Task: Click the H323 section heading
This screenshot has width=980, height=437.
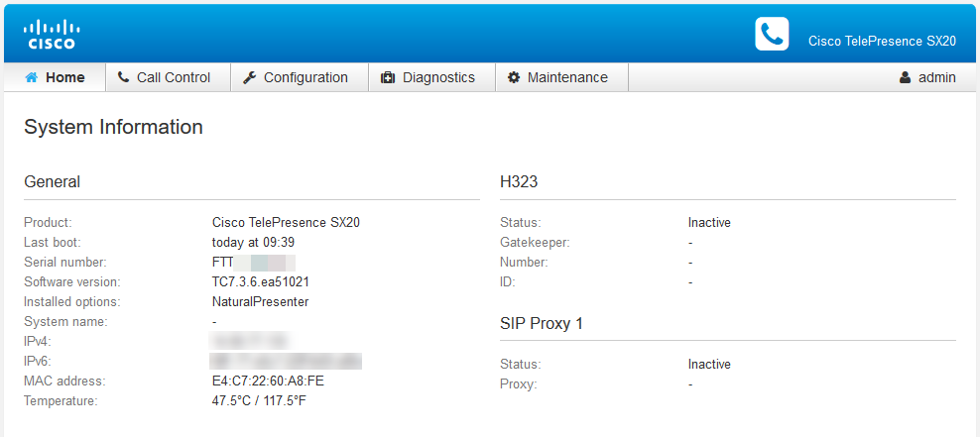Action: tap(519, 181)
